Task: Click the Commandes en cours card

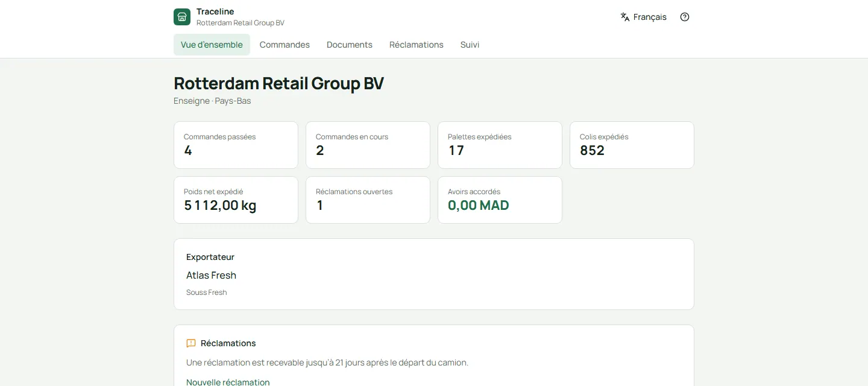Action: [x=368, y=145]
